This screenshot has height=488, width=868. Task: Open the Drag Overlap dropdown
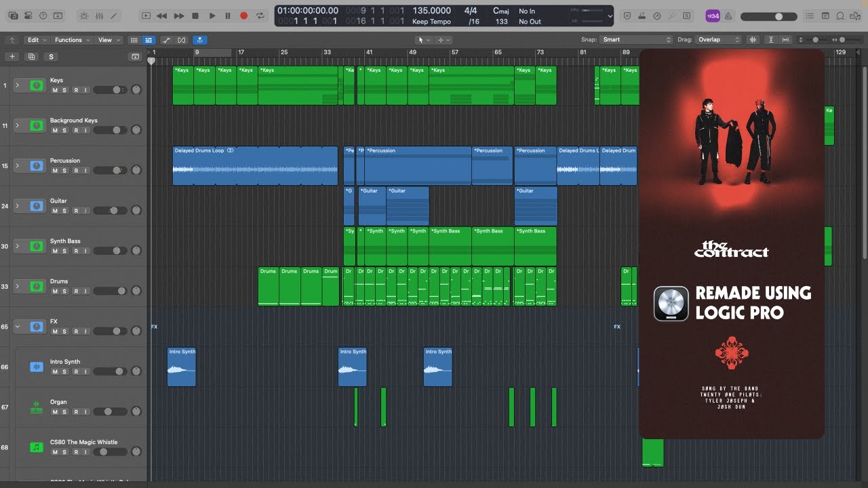click(719, 40)
